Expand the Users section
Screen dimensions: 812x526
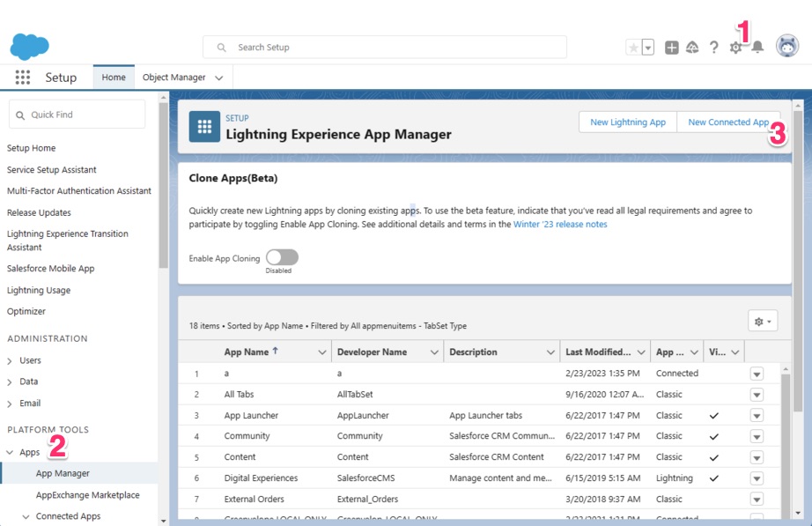(x=10, y=360)
